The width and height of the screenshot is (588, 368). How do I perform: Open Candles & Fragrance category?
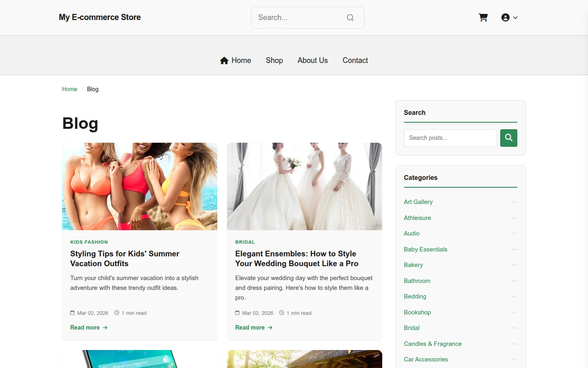433,344
